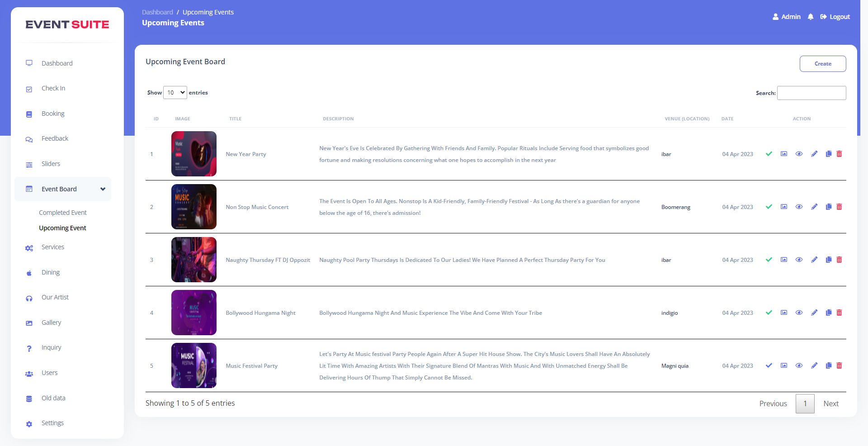Go to the Gallery section
This screenshot has width=868, height=446.
pyautogui.click(x=51, y=323)
